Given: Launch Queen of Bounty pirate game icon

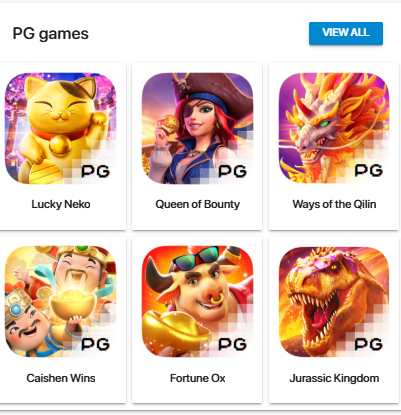Looking at the screenshot, I should tap(197, 128).
